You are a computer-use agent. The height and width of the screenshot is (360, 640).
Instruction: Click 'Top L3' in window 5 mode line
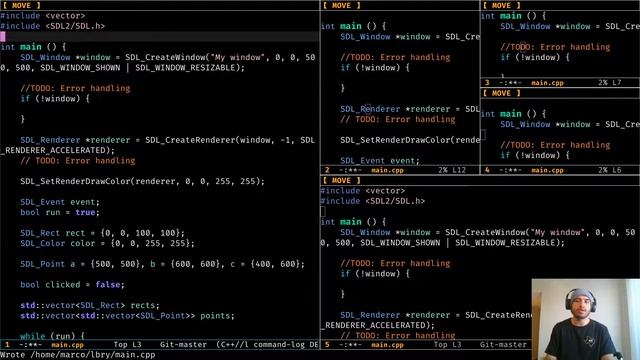(x=447, y=345)
